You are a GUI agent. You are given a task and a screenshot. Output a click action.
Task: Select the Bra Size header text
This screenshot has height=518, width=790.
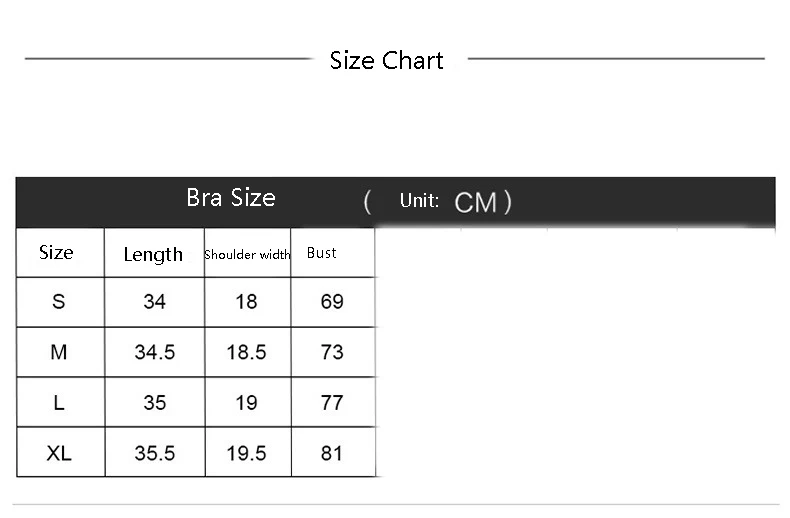[231, 198]
